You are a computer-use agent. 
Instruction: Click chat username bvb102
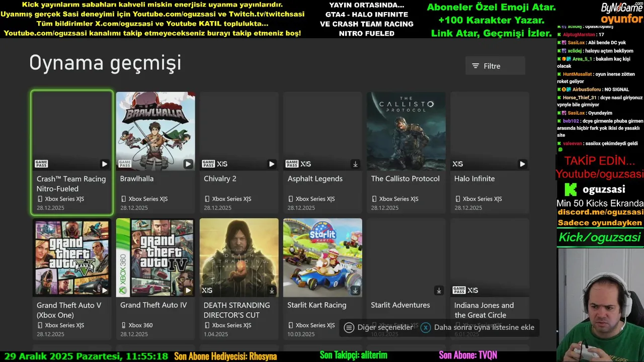pyautogui.click(x=571, y=121)
